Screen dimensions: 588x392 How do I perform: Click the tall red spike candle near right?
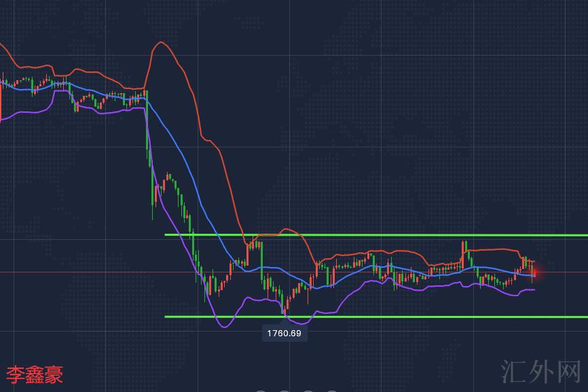tap(462, 254)
